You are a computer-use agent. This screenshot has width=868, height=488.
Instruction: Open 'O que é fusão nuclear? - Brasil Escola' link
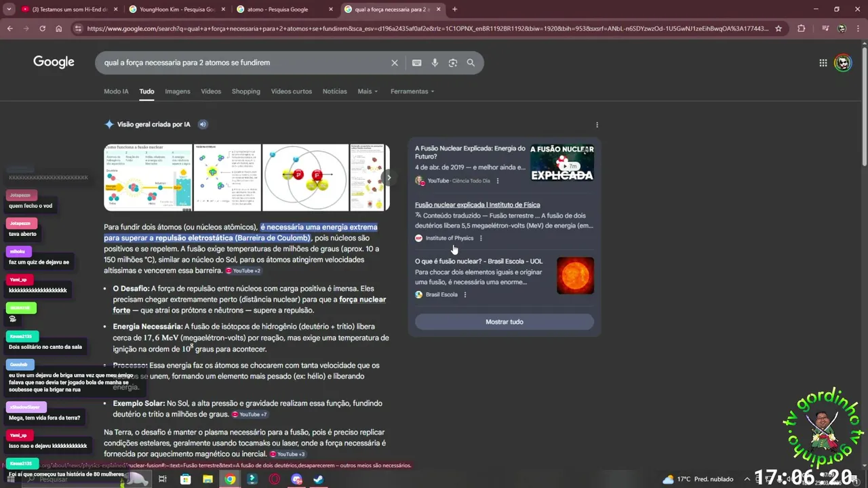coord(479,261)
